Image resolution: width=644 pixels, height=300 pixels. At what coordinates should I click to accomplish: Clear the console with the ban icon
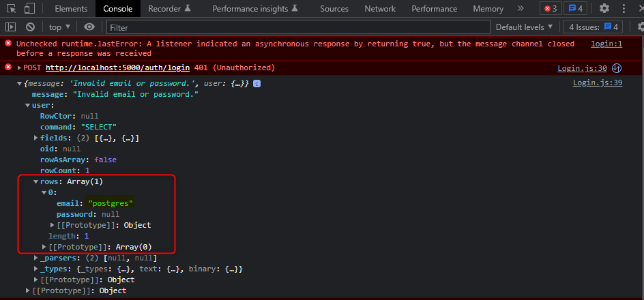pos(30,27)
